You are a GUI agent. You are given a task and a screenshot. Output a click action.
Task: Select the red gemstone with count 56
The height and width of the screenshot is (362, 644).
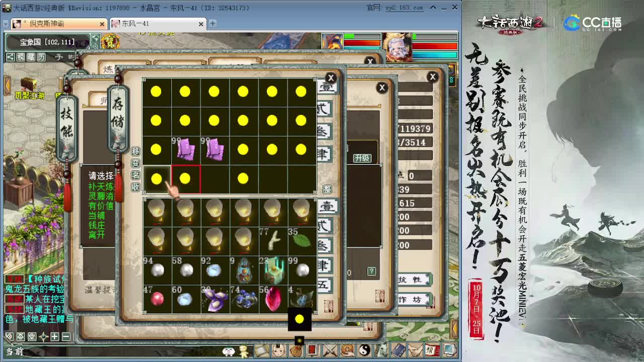pyautogui.click(x=272, y=299)
